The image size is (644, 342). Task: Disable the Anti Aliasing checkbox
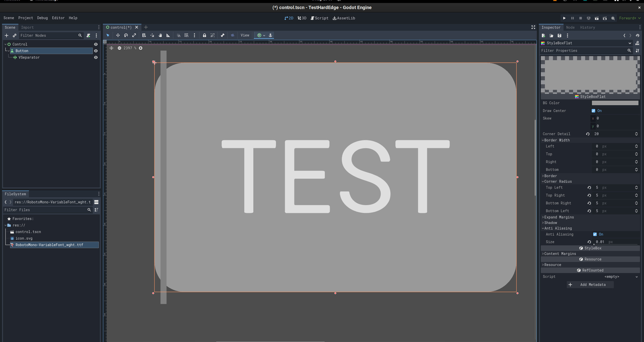tap(595, 234)
